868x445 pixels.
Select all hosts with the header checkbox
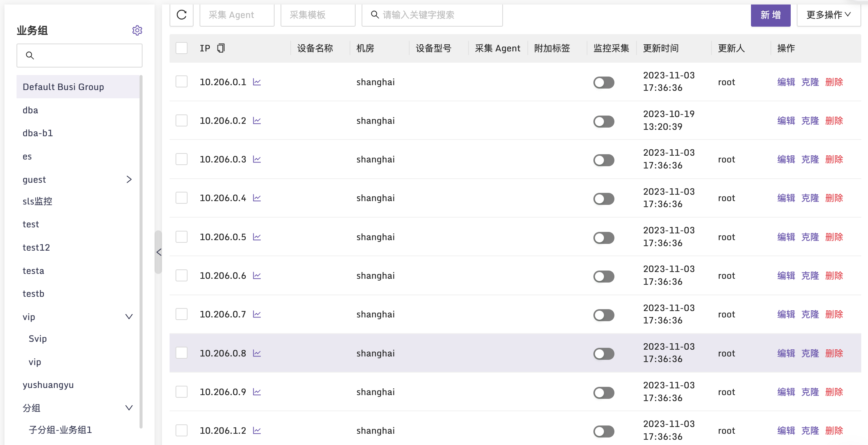[182, 48]
